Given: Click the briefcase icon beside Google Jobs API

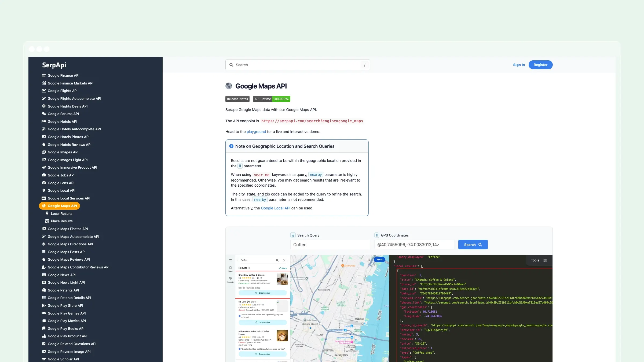Looking at the screenshot, I should tap(44, 175).
